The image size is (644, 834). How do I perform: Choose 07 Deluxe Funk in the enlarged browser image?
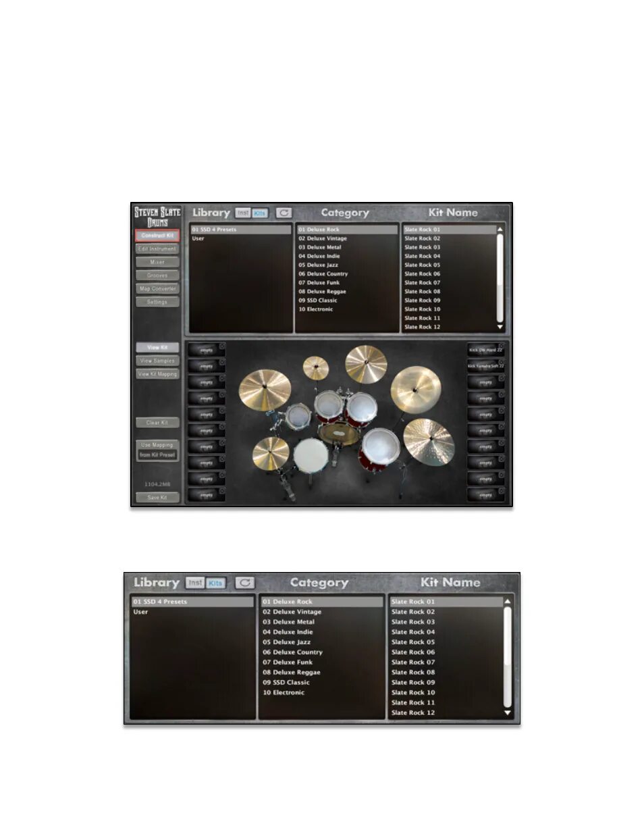(322, 662)
